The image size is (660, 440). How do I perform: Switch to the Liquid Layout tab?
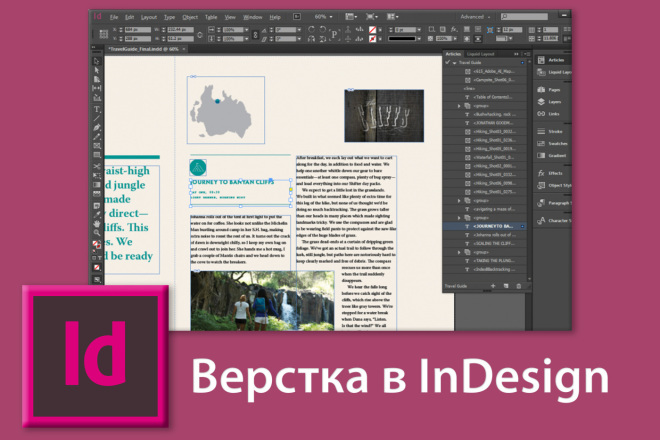click(480, 54)
